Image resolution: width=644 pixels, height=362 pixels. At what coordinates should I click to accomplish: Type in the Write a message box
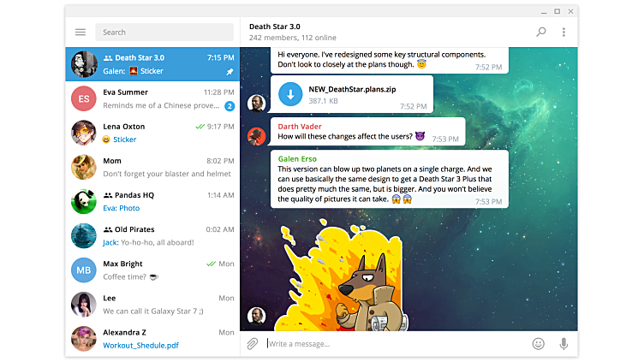click(x=394, y=343)
